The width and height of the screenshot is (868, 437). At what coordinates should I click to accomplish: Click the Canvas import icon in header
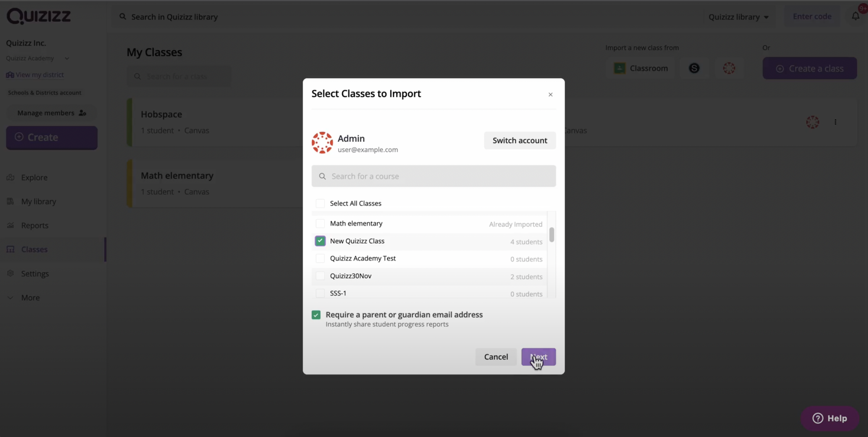(x=729, y=69)
